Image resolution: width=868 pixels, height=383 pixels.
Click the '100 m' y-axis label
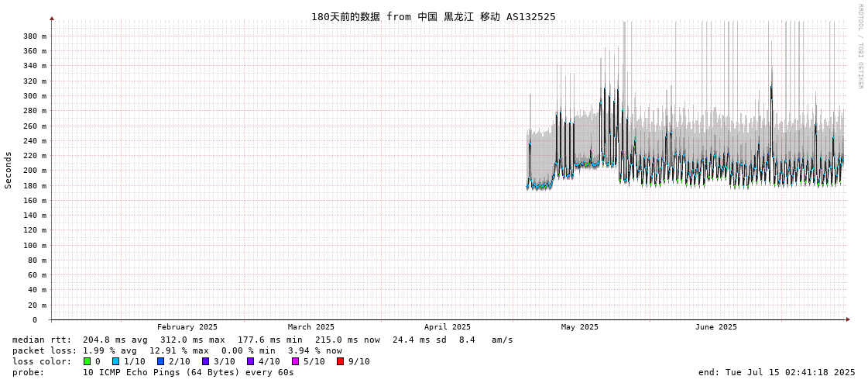36,246
